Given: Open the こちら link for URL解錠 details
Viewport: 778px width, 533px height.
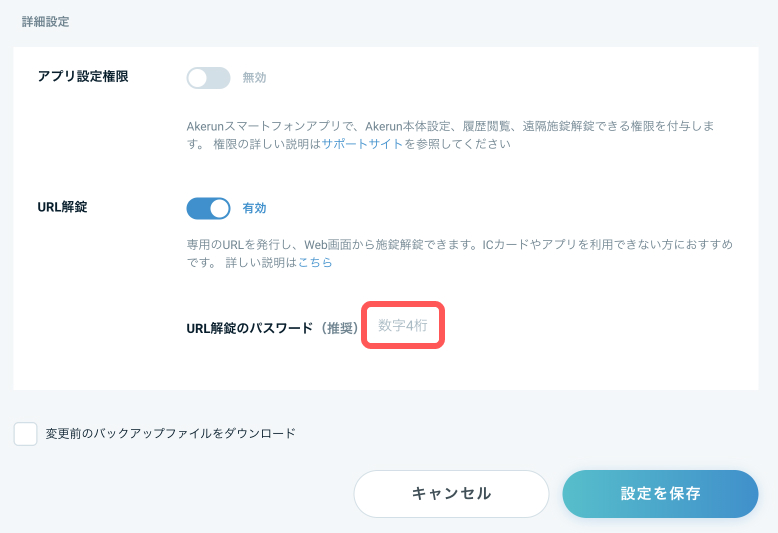Looking at the screenshot, I should pos(315,263).
